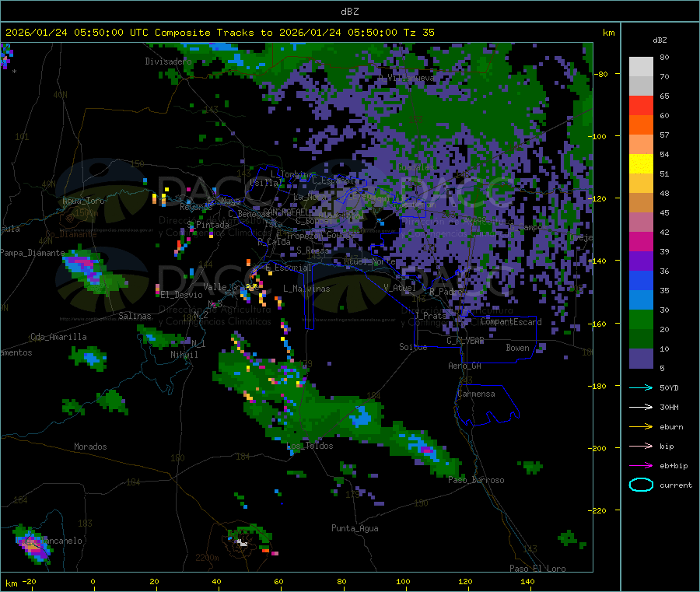Select the yellow 54-51 dBZ legend swatch
The image size is (700, 592).
641,164
